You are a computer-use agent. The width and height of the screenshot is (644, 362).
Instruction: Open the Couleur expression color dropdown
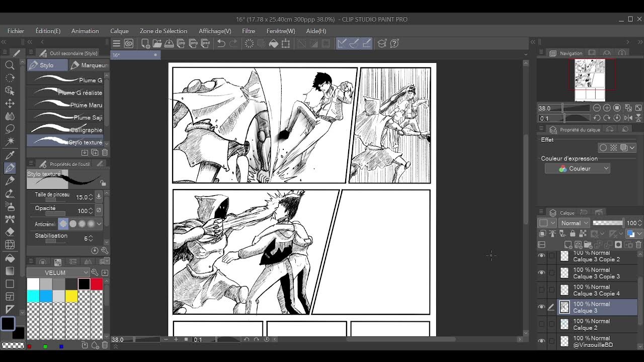click(x=578, y=169)
